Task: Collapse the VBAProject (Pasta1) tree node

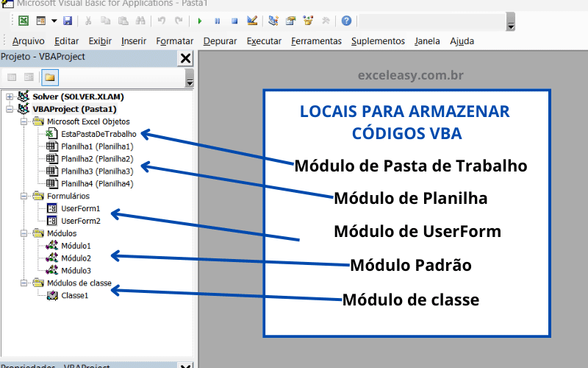Action: [9, 109]
